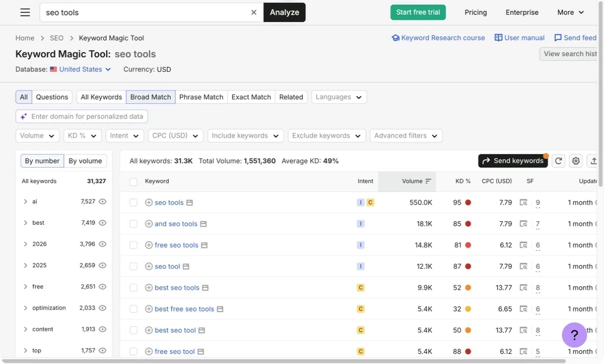This screenshot has height=364, width=604.
Task: Open the CPC (USD) filter dropdown
Action: [175, 135]
